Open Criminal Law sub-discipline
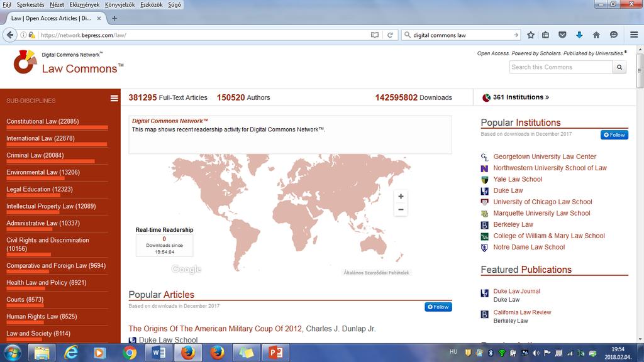 (x=35, y=155)
